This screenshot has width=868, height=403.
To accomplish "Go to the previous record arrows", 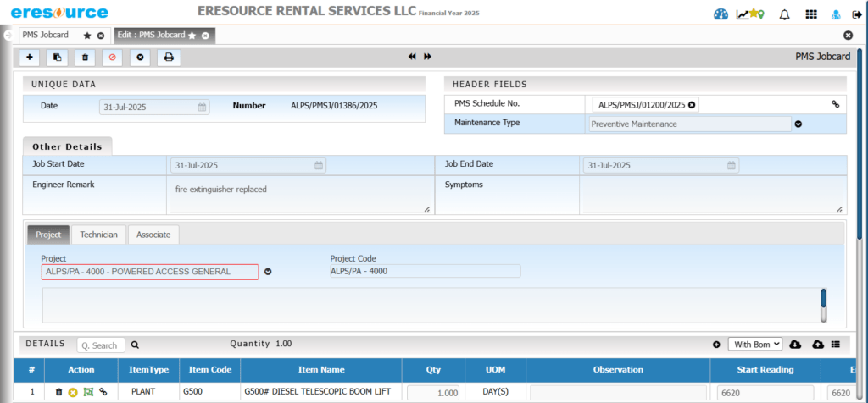I will 412,57.
